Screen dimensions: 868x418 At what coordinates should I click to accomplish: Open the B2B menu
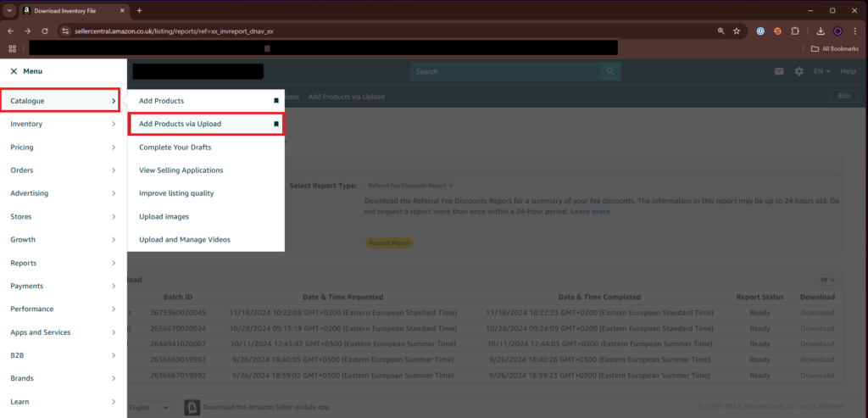coord(63,355)
